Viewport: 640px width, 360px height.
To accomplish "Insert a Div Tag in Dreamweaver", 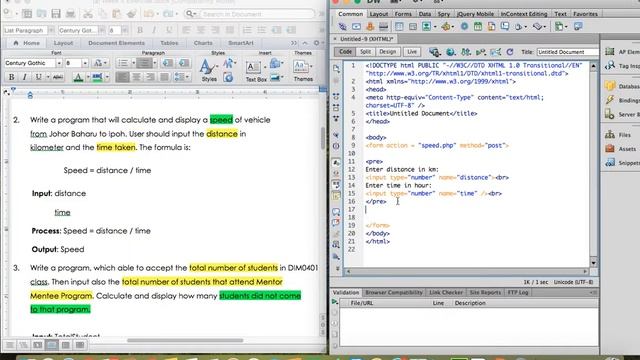I will [413, 27].
